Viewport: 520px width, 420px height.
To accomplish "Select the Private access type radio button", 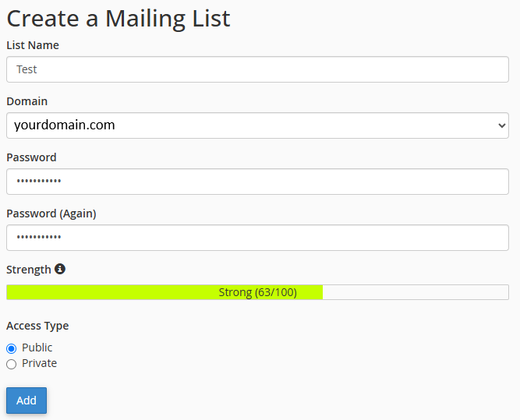I will 11,364.
